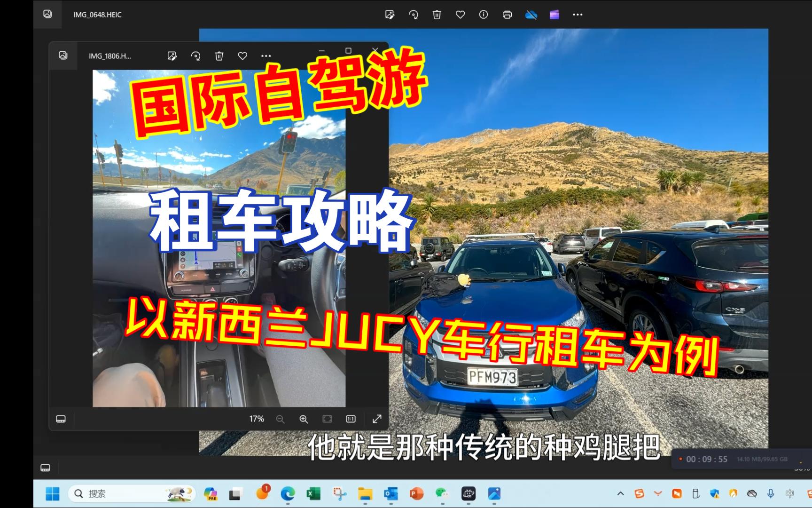Open WeChat from the taskbar

pyautogui.click(x=442, y=494)
